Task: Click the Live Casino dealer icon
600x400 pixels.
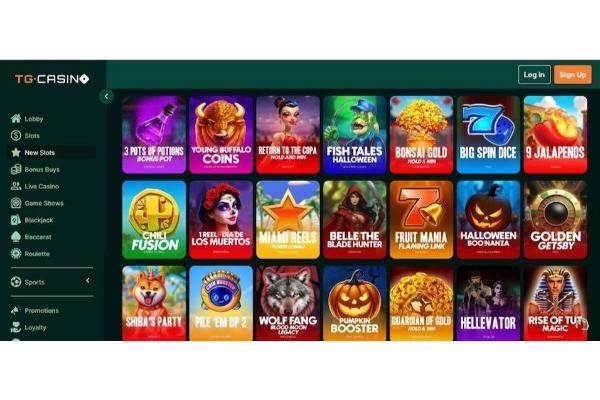Action: (x=16, y=186)
